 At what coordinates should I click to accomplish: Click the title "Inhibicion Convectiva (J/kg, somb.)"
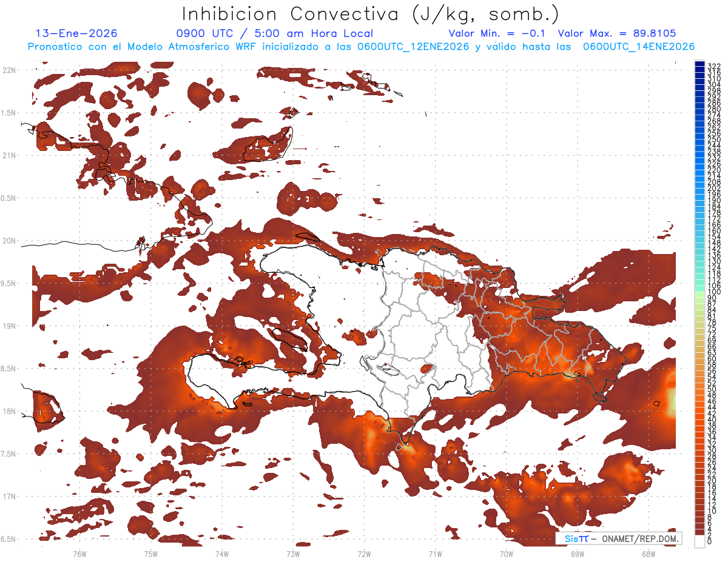tap(371, 14)
